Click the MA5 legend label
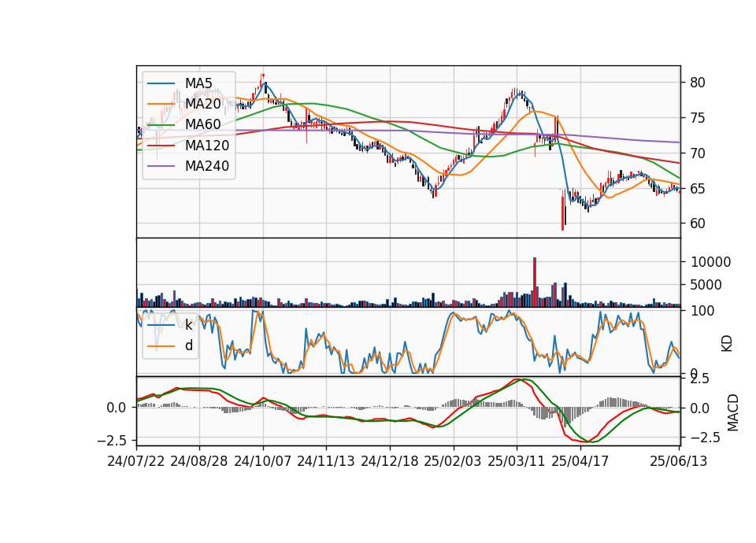756x543 pixels. tap(198, 83)
